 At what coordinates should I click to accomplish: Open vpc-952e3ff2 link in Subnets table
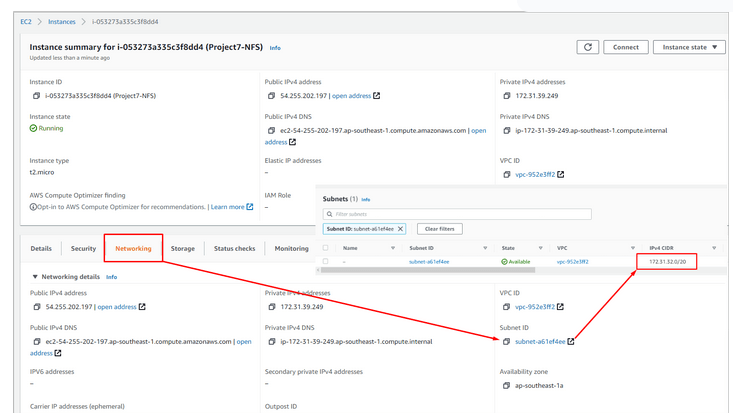click(572, 262)
